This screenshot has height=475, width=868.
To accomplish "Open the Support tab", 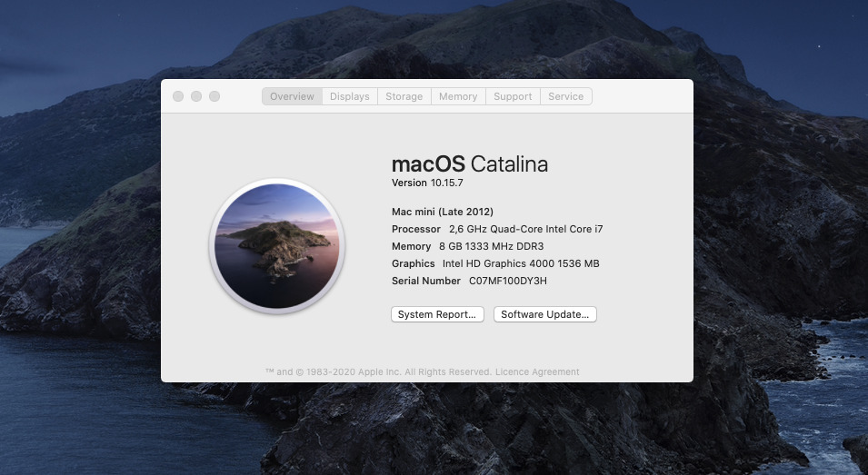I will [513, 96].
